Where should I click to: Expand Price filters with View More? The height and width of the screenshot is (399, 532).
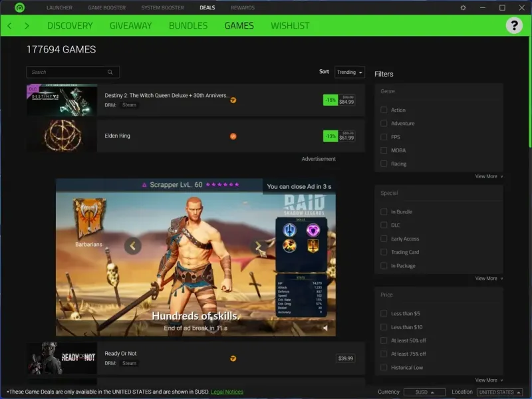(489, 380)
